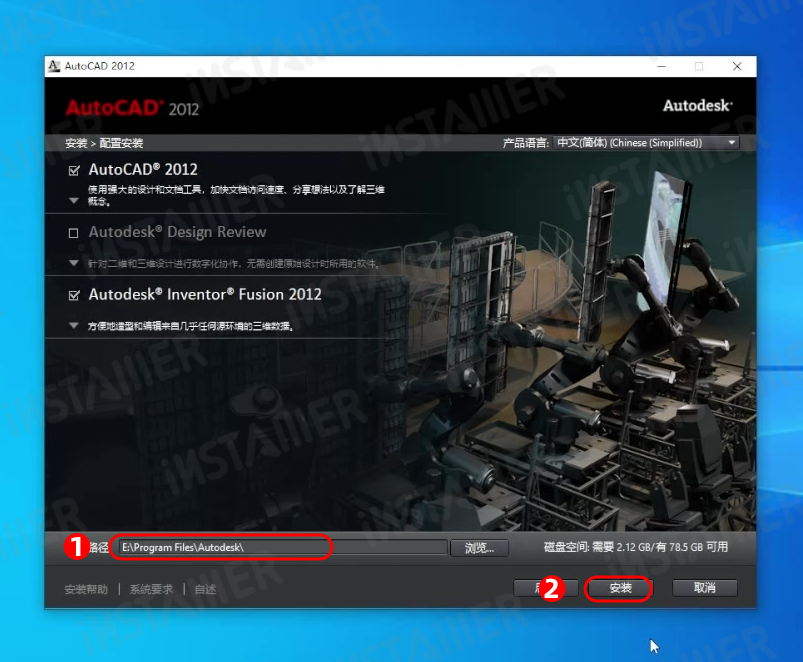Minimize the AutoCAD 2012 installer window

661,67
